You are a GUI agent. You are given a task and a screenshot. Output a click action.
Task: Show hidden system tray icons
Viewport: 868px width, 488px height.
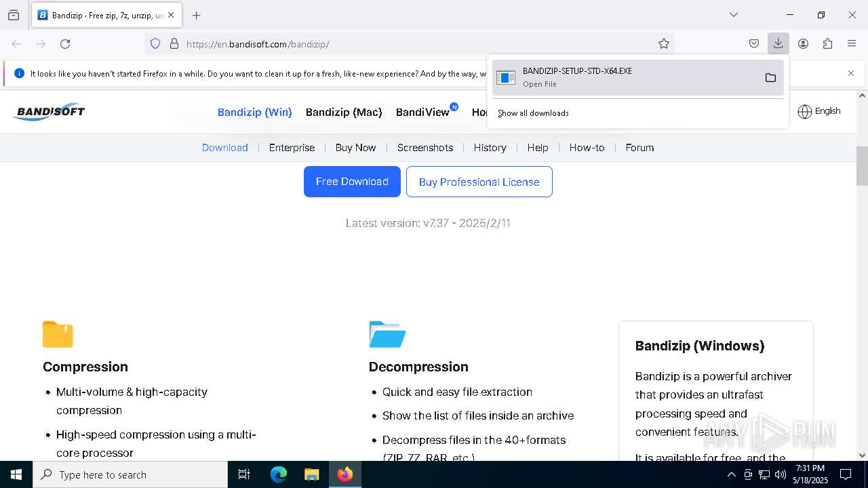(x=731, y=474)
